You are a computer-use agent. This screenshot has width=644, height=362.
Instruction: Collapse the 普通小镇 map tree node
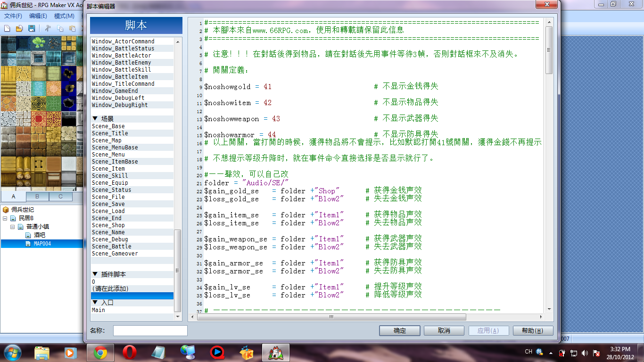[13, 227]
